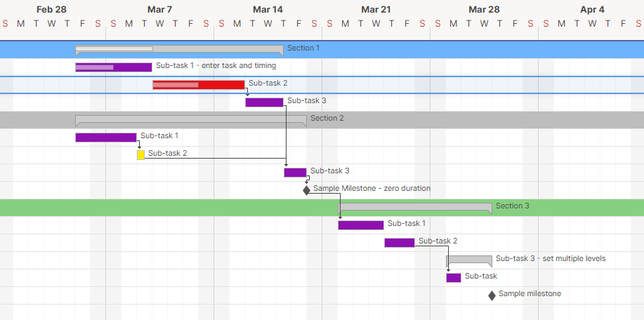
Task: Click the gray Section 1 summary bar
Action: pos(179,49)
